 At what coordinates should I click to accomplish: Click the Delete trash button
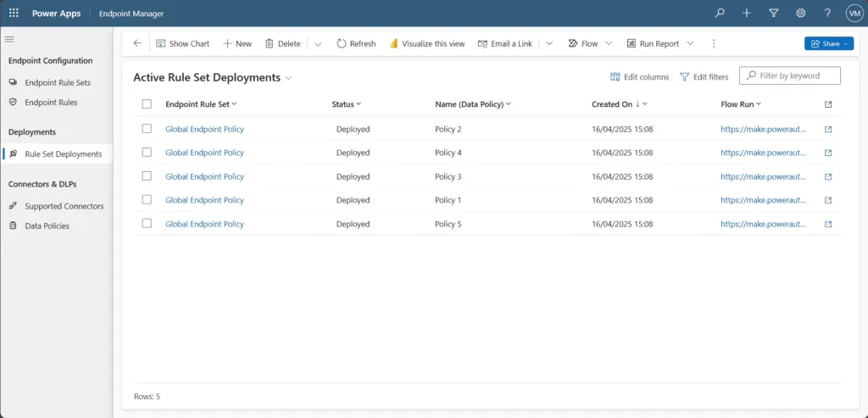tap(283, 44)
